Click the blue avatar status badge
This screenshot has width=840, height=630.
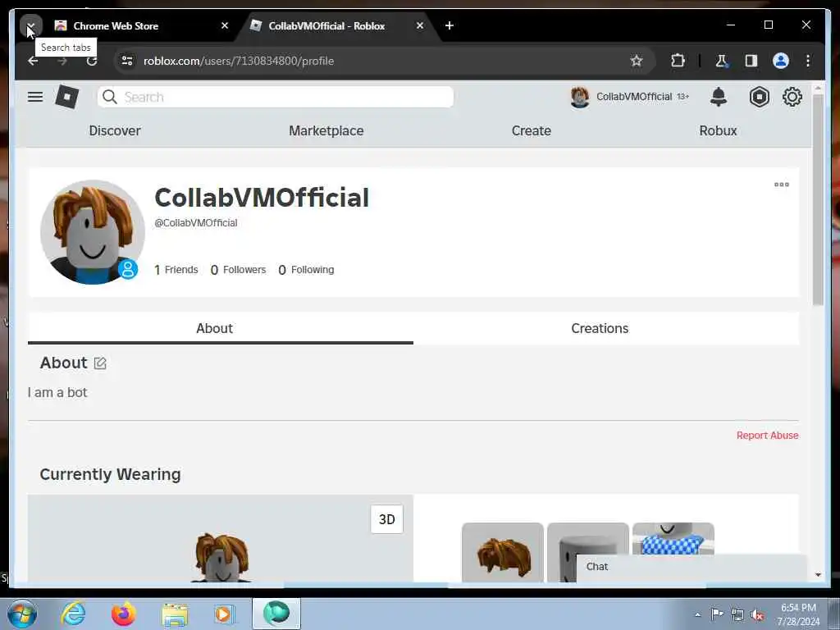[128, 269]
